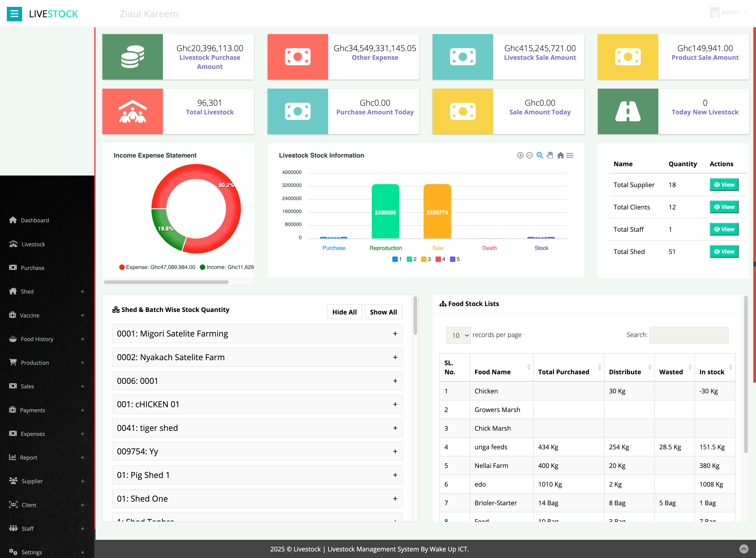Open records per page dropdown
Screen dimensions: 756x558
click(458, 335)
